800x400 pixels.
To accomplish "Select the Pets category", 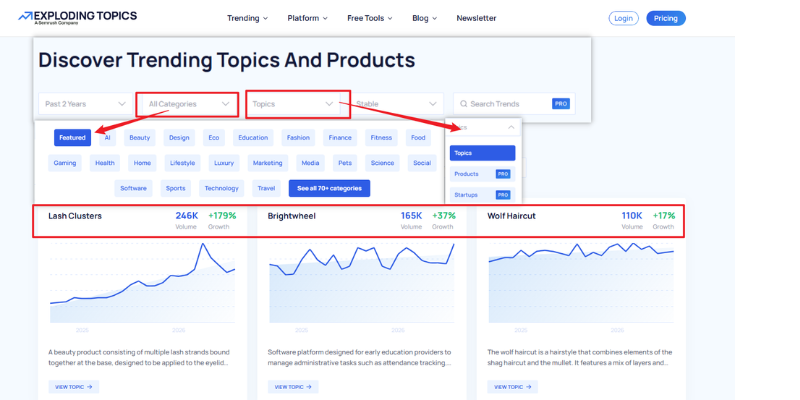I will point(344,163).
